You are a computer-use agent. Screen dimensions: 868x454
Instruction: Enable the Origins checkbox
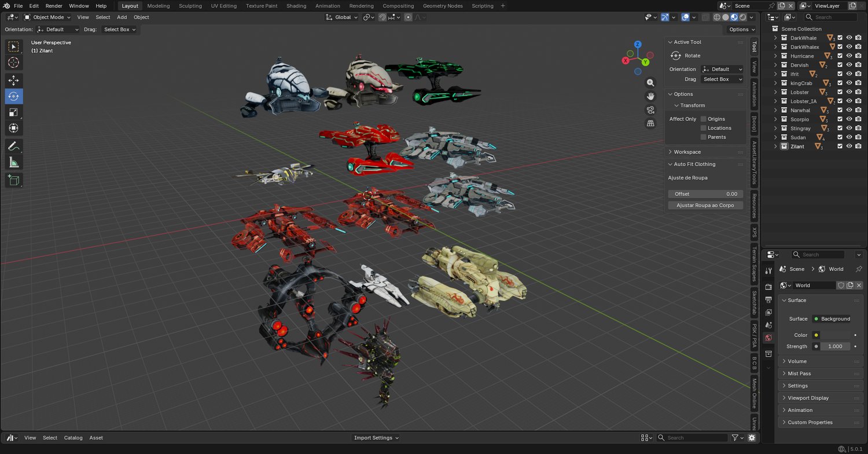point(704,119)
